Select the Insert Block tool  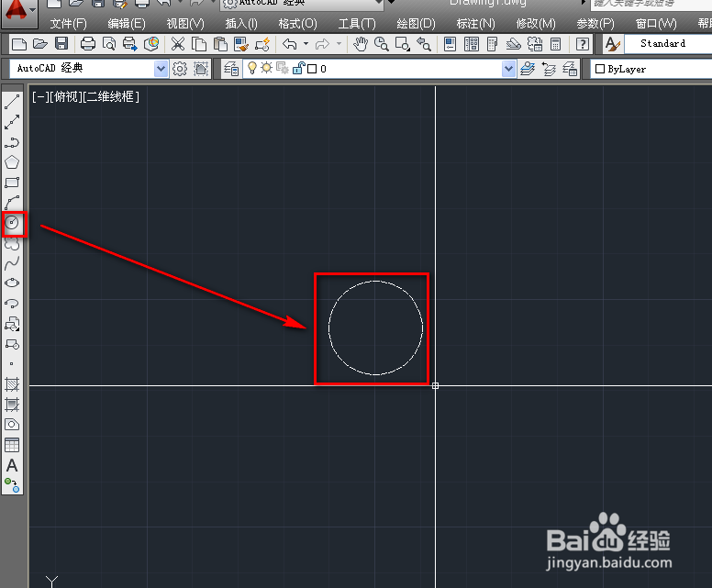12,324
